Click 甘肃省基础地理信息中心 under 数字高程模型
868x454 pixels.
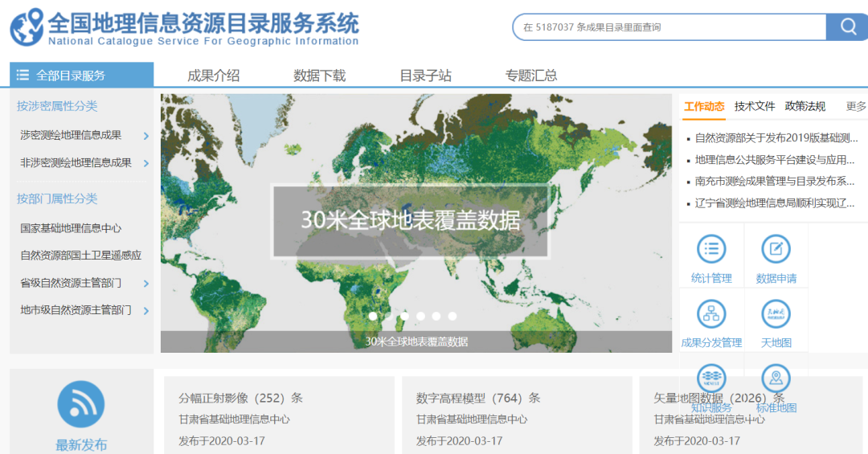coord(472,419)
